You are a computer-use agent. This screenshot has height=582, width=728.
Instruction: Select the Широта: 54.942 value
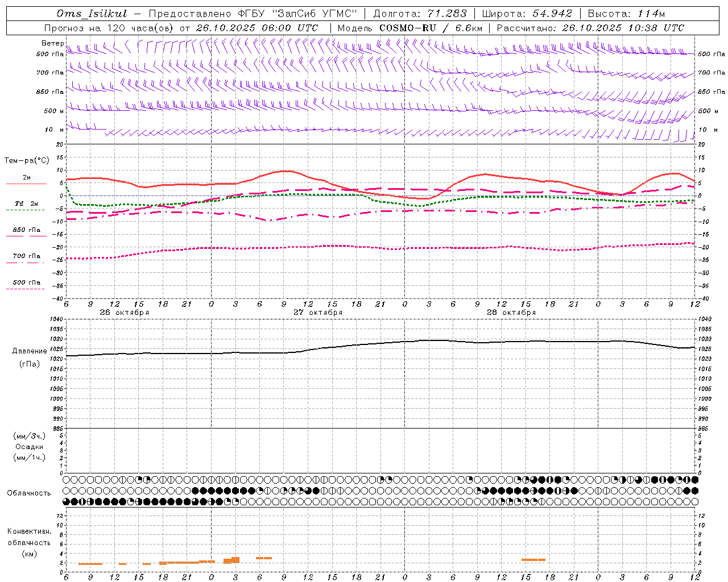click(527, 14)
